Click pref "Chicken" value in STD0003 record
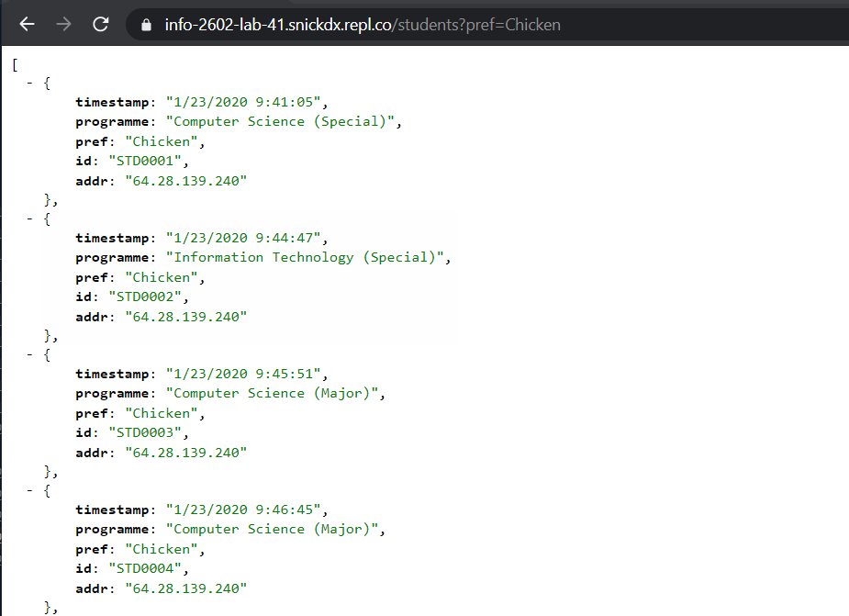This screenshot has width=849, height=616. pos(162,413)
